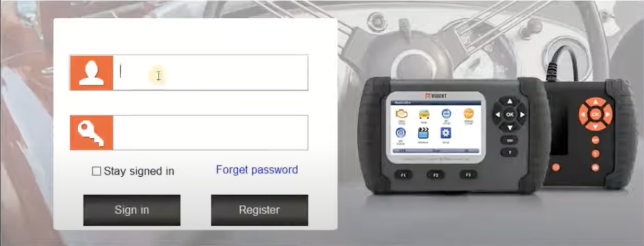Click the orange OK button on black scanner
This screenshot has width=644, height=246.
click(595, 114)
